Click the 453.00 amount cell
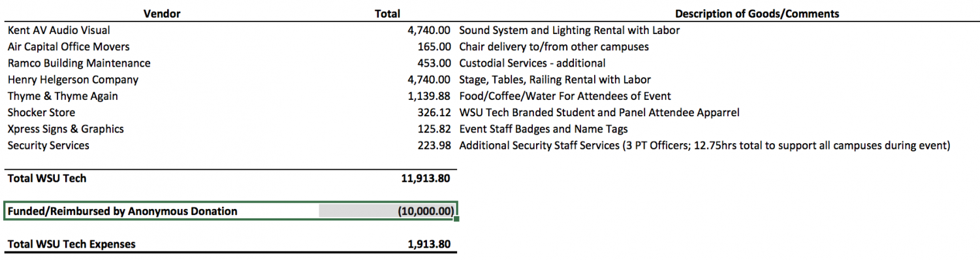Image resolution: width=980 pixels, height=260 pixels. pyautogui.click(x=434, y=63)
